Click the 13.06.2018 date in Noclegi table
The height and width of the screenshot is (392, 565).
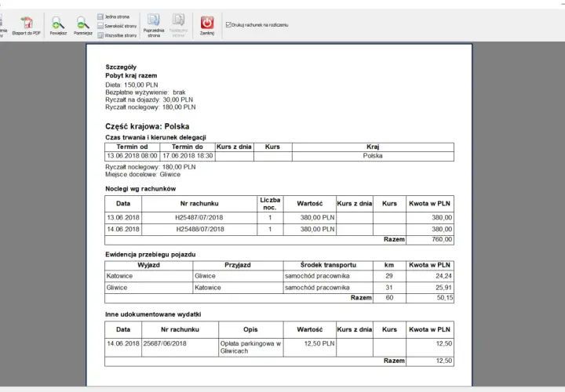point(123,218)
